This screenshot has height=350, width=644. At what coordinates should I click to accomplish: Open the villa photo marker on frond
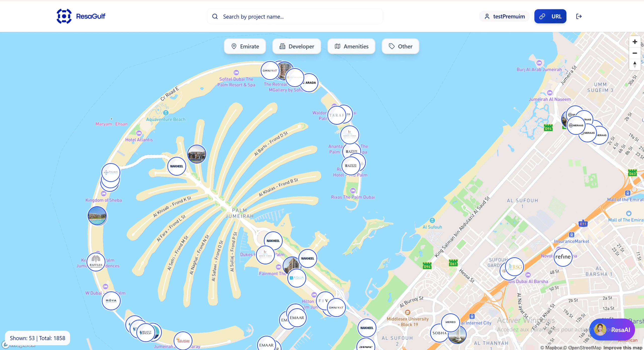pos(197,154)
